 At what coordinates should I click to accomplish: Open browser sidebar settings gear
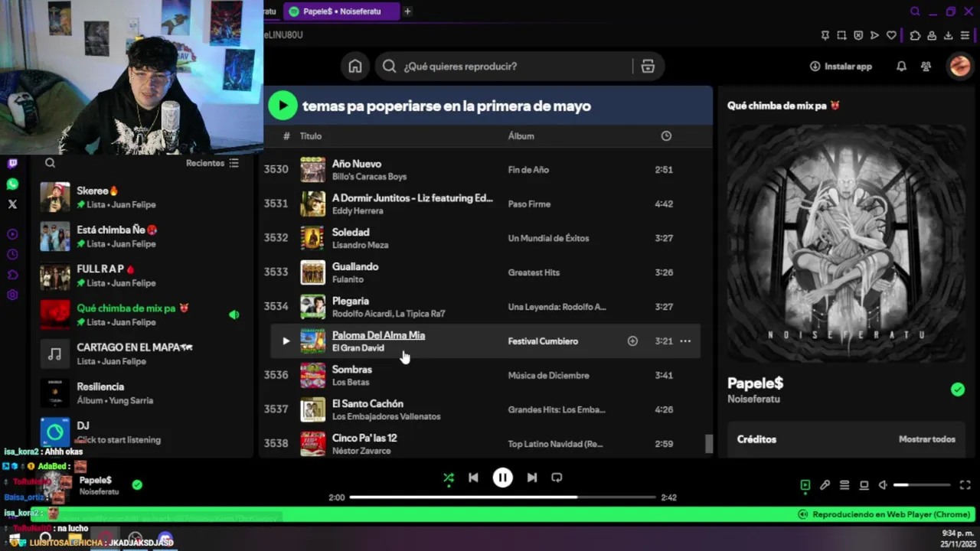click(x=12, y=295)
